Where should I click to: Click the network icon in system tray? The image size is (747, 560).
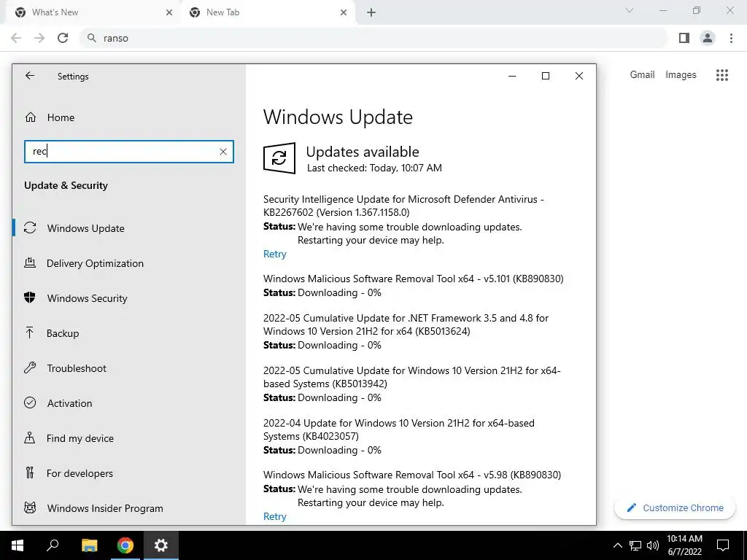(635, 545)
